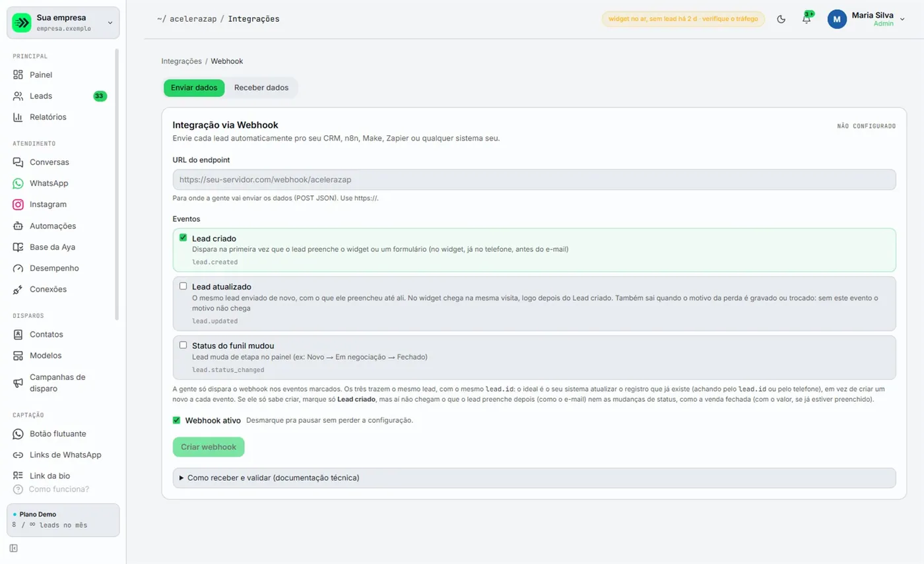
Task: Open the Campanhas de disparo megaphone icon
Action: [x=18, y=383]
